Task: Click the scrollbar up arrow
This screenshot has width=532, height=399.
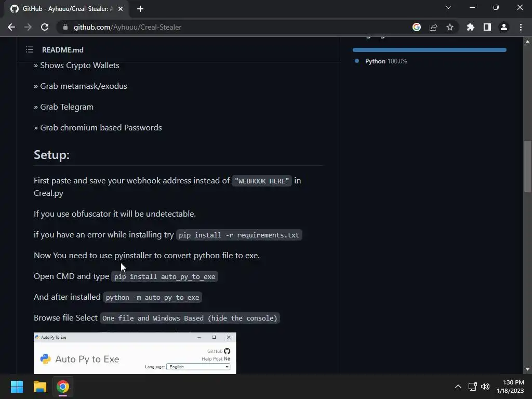Action: tap(527, 42)
